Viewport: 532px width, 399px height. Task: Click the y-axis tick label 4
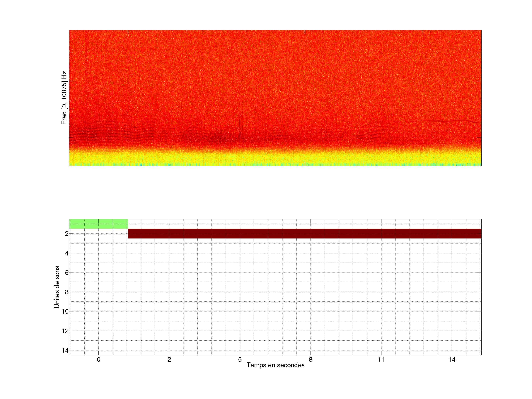[67, 253]
